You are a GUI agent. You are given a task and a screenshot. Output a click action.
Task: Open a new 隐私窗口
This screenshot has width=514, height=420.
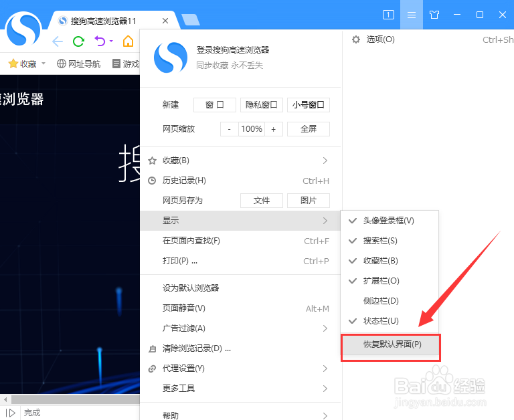tap(262, 105)
